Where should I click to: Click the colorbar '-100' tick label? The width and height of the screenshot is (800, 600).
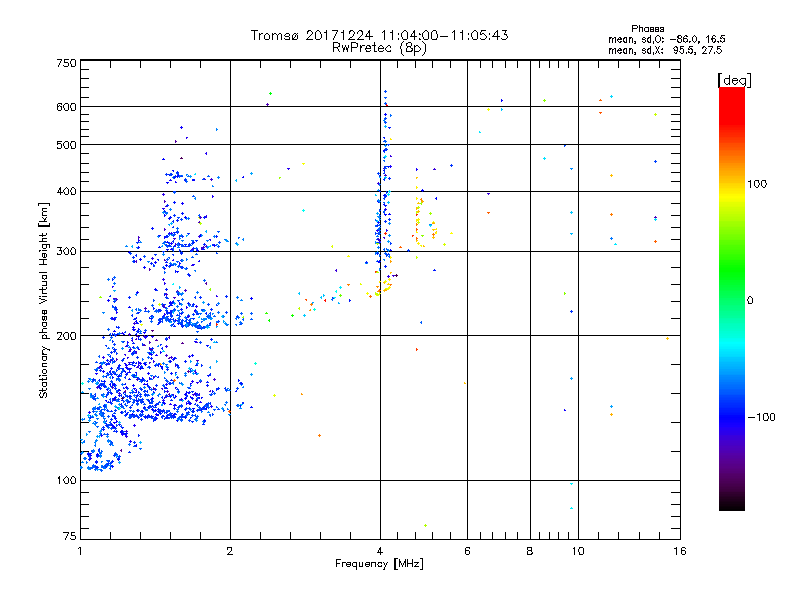coord(762,417)
